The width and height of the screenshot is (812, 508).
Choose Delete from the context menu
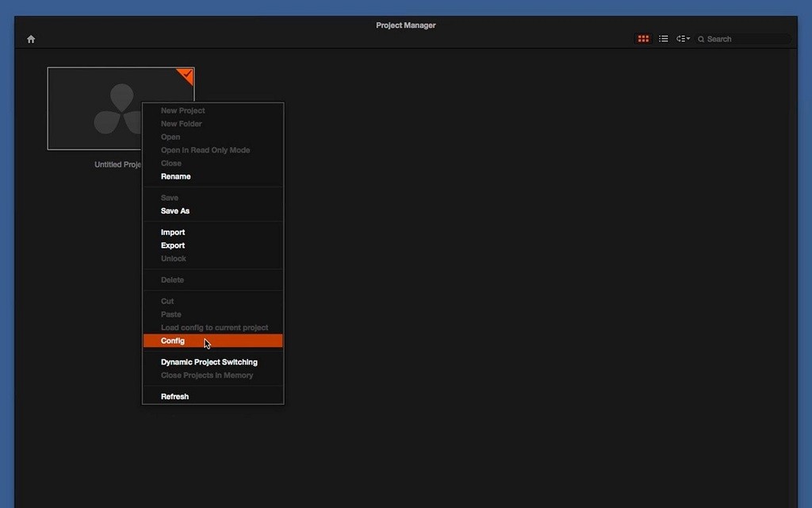[213, 280]
